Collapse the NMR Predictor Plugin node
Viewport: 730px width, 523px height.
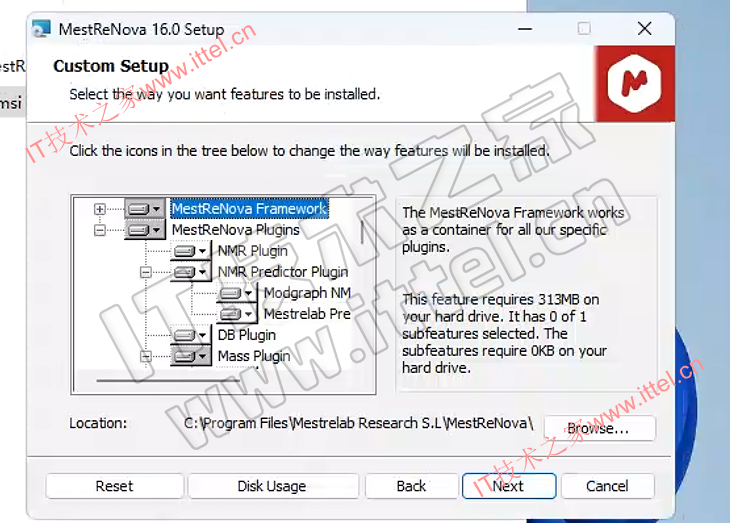click(x=145, y=272)
